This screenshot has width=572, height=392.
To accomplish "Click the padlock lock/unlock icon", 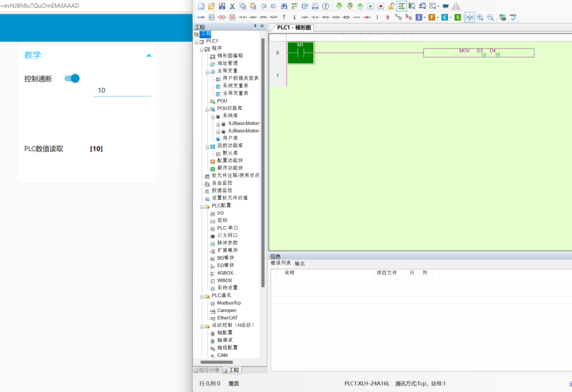I will click(x=391, y=6).
